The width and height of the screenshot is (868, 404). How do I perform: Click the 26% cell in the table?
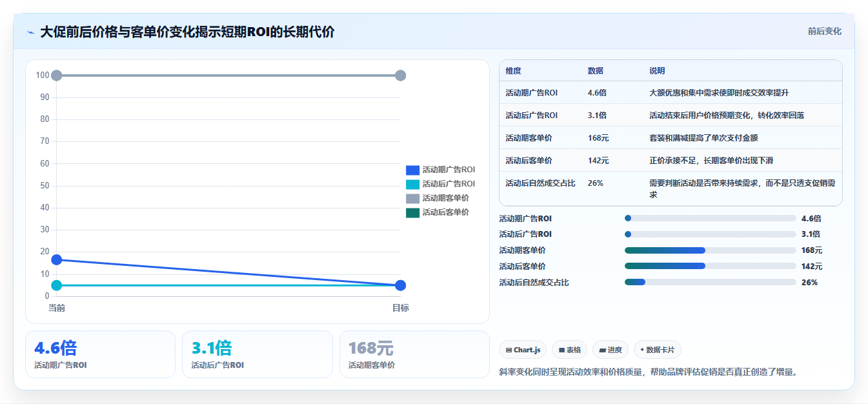pyautogui.click(x=595, y=183)
